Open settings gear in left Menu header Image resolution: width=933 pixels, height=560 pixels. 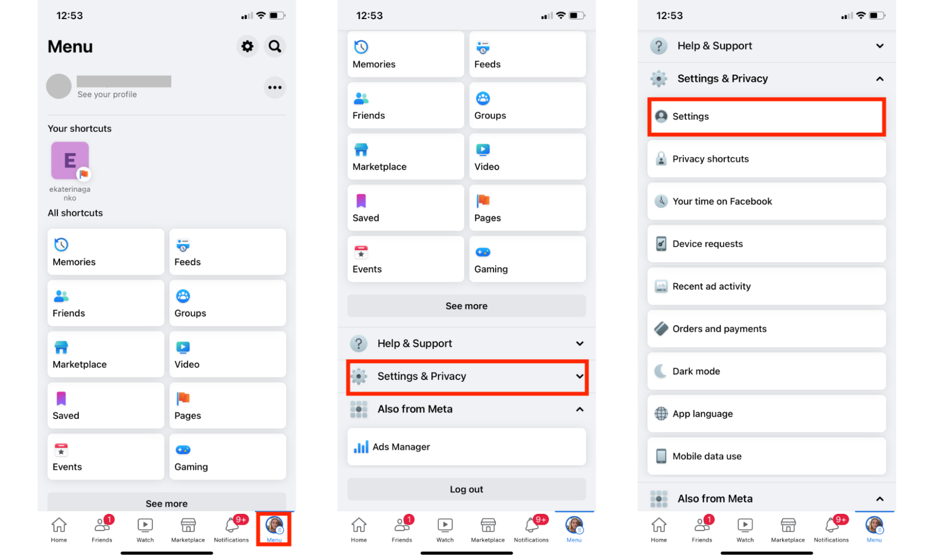click(x=247, y=46)
